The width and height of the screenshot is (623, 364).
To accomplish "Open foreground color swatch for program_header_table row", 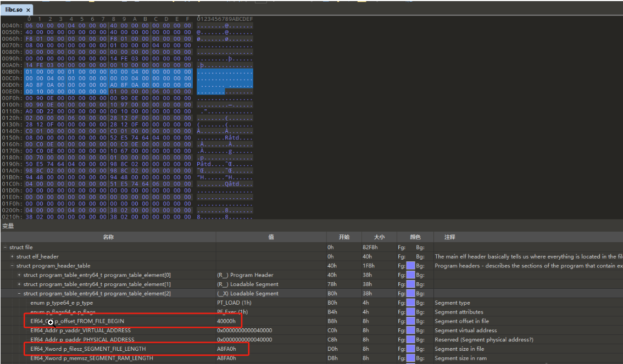I will (x=410, y=266).
